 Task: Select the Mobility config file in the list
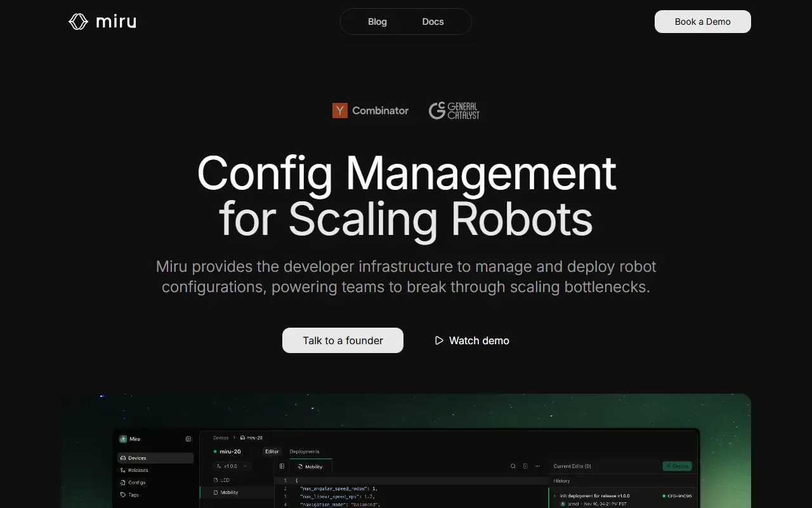(237, 492)
